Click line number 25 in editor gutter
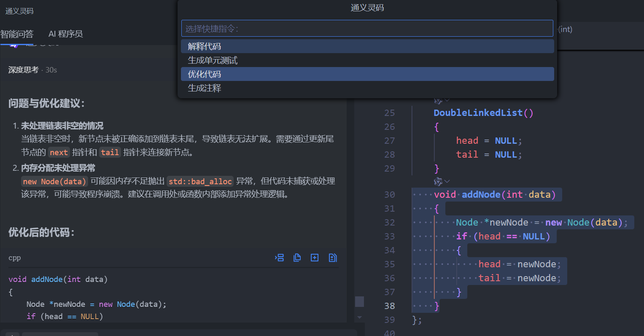644x336 pixels. point(390,113)
